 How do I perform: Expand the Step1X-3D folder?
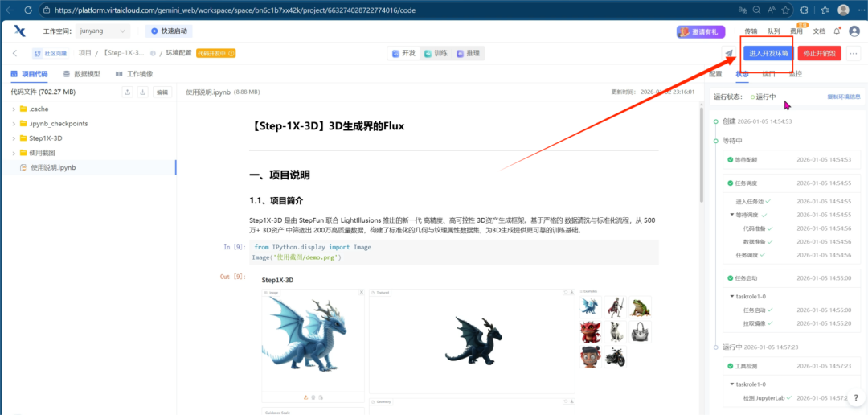14,138
